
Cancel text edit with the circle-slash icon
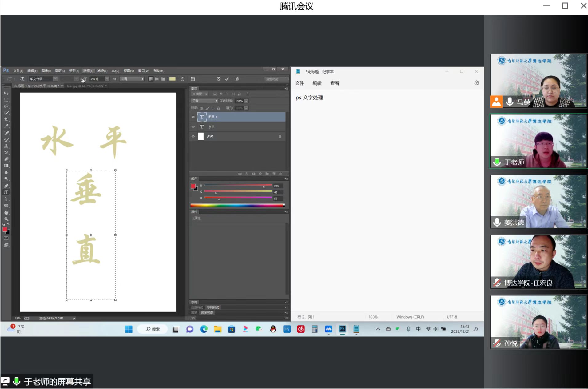(218, 79)
